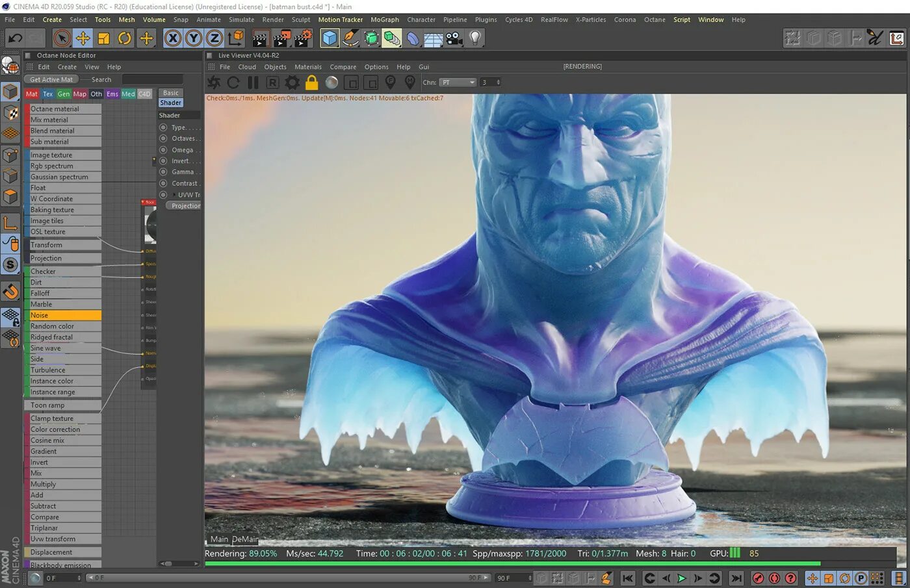Activate the Rotate tool in top toolbar

coord(125,38)
